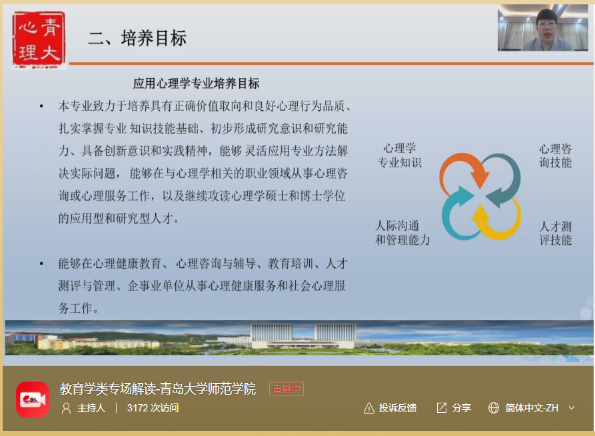
Task: Click the 主持人 person icon
Action: (66, 408)
